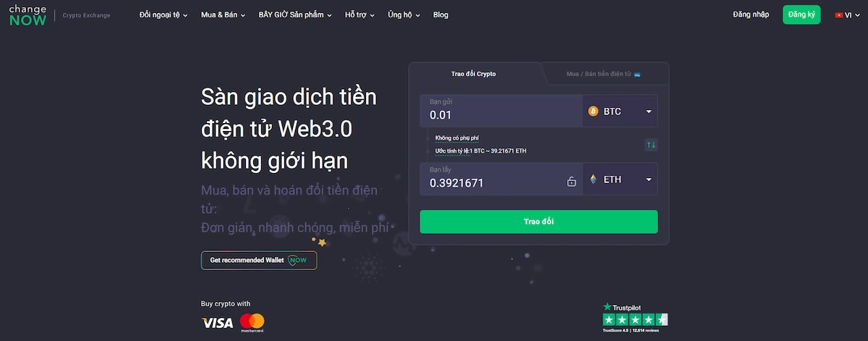Click the Đăng ký button

[801, 14]
